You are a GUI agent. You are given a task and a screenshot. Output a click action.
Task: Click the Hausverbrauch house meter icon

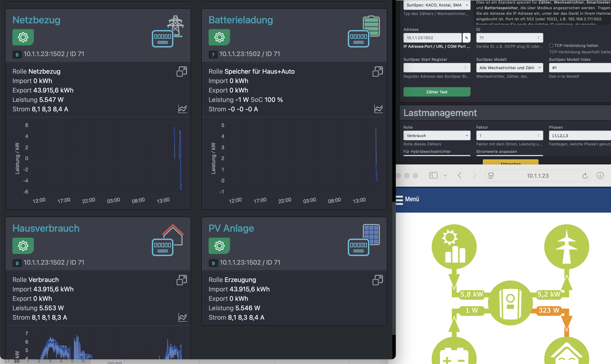pos(168,240)
